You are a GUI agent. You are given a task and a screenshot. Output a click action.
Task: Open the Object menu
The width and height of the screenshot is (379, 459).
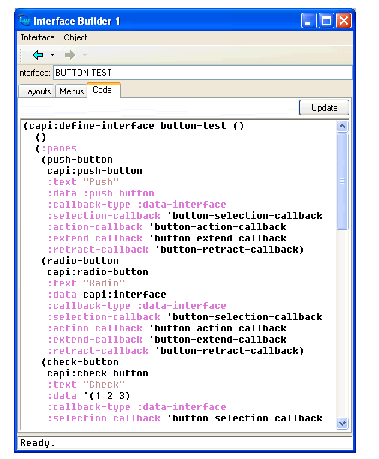tap(75, 37)
